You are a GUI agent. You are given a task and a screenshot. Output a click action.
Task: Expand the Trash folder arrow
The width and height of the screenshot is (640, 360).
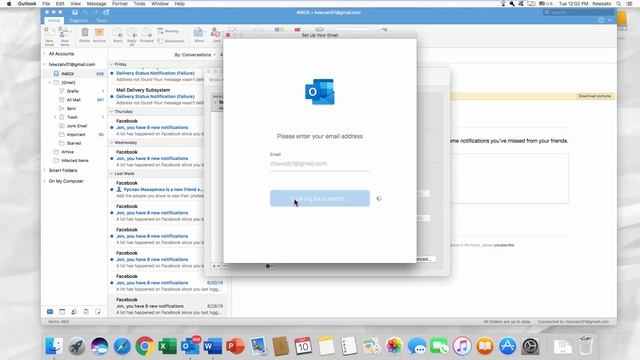56,117
